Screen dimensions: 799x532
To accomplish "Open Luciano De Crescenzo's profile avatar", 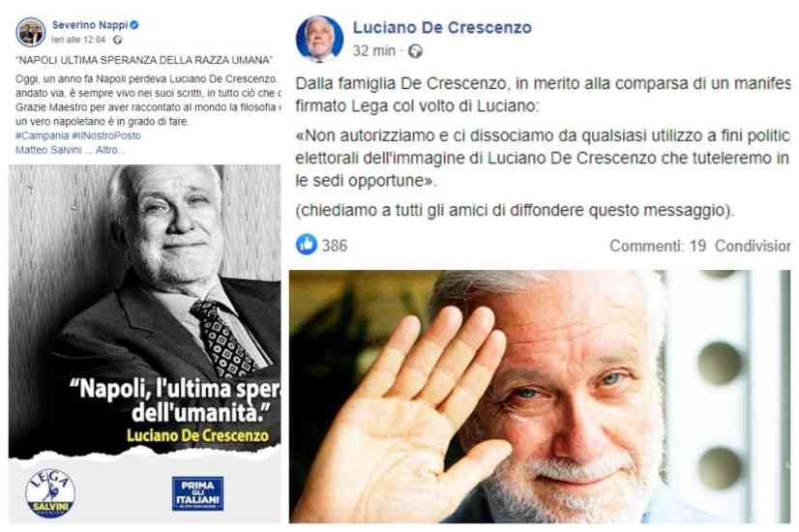I will click(319, 39).
